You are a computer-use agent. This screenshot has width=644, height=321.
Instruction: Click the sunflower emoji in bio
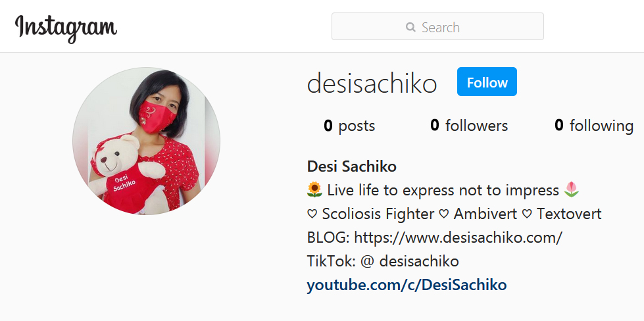314,189
